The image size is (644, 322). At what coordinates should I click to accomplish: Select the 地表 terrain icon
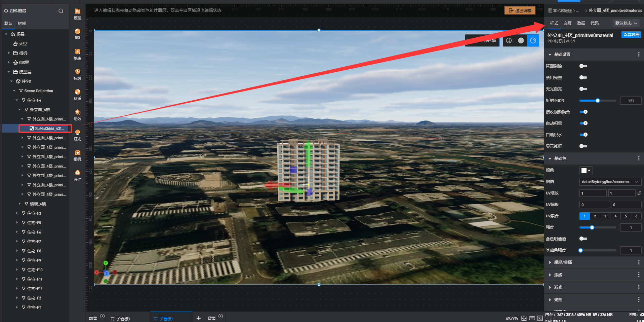pyautogui.click(x=77, y=54)
